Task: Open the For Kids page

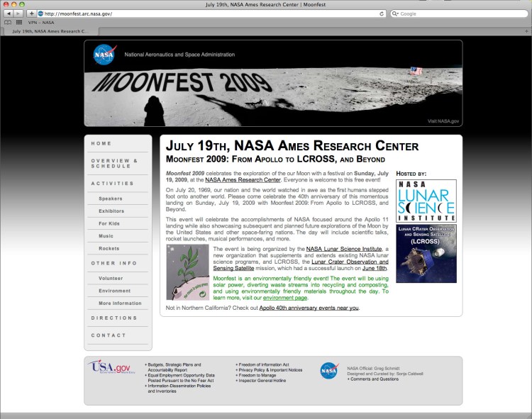Action: [x=109, y=223]
